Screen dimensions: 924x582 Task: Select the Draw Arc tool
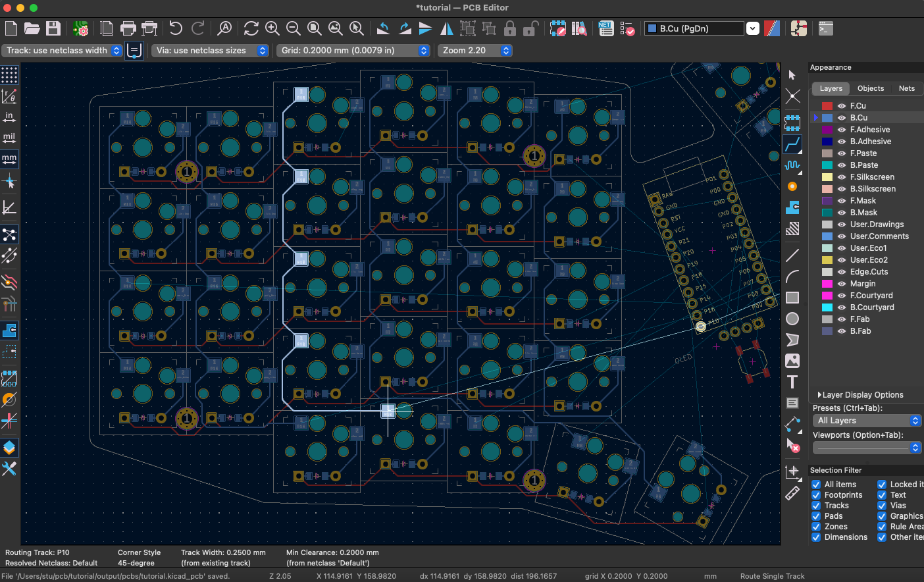tap(792, 276)
